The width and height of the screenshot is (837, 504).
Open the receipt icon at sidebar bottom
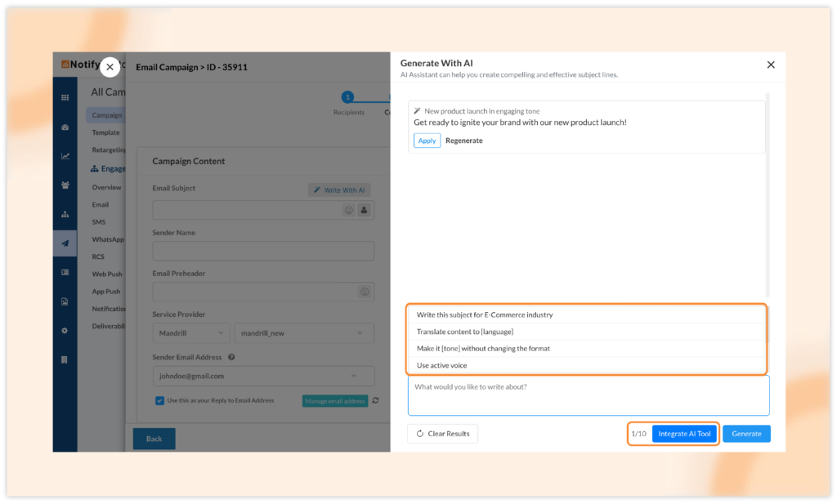pyautogui.click(x=65, y=359)
